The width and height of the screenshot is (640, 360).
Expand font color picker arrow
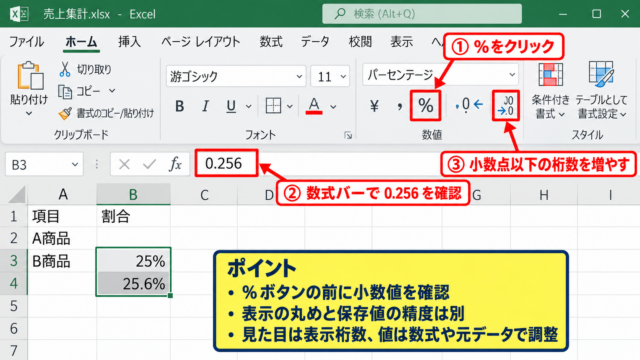pos(333,107)
